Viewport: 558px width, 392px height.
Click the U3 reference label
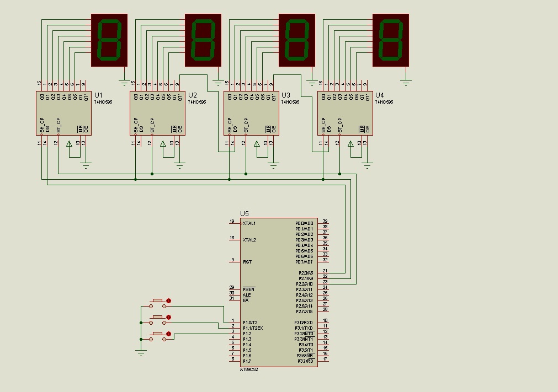286,95
